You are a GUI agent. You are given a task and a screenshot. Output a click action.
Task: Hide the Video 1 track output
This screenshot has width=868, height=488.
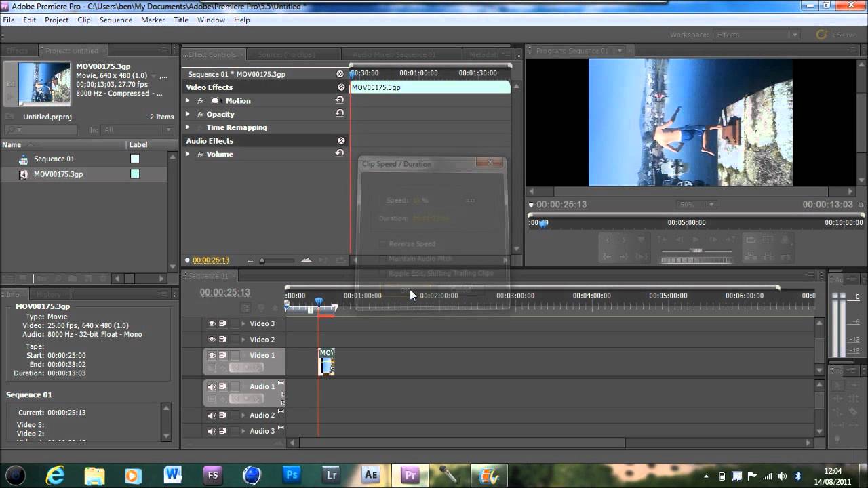click(212, 355)
